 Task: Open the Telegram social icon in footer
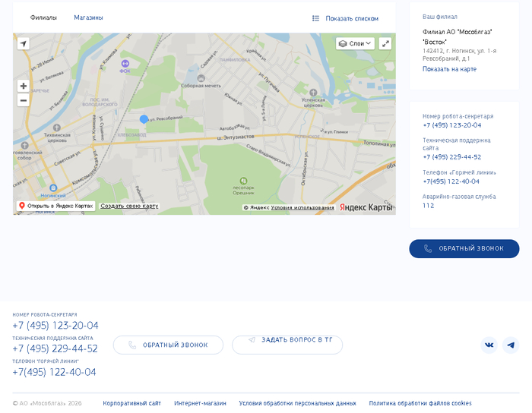click(511, 345)
